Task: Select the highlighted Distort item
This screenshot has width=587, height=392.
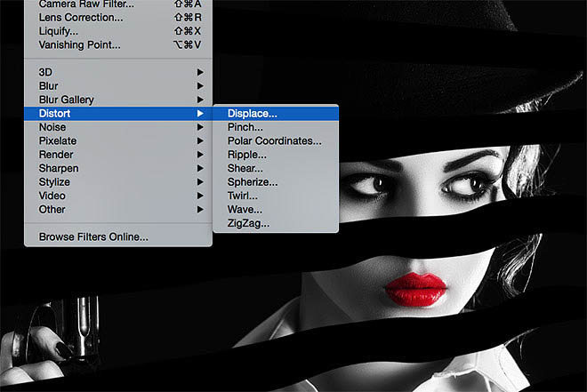Action: (118, 114)
